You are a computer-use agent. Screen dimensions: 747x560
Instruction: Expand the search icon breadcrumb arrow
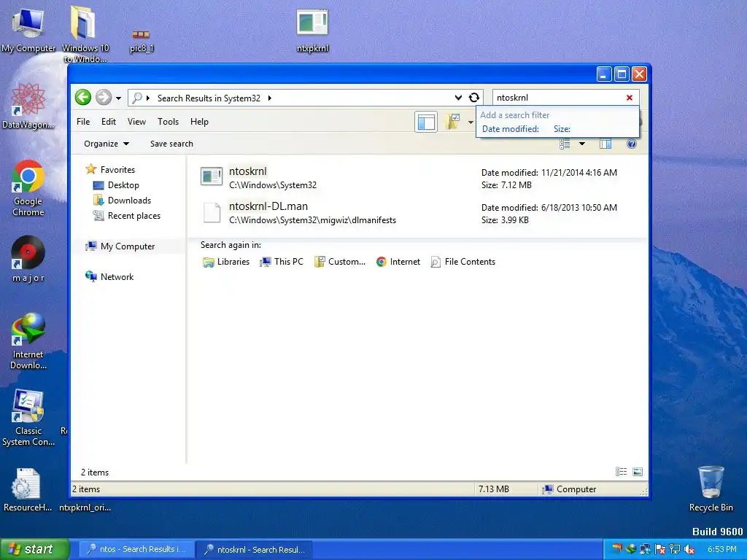[147, 98]
